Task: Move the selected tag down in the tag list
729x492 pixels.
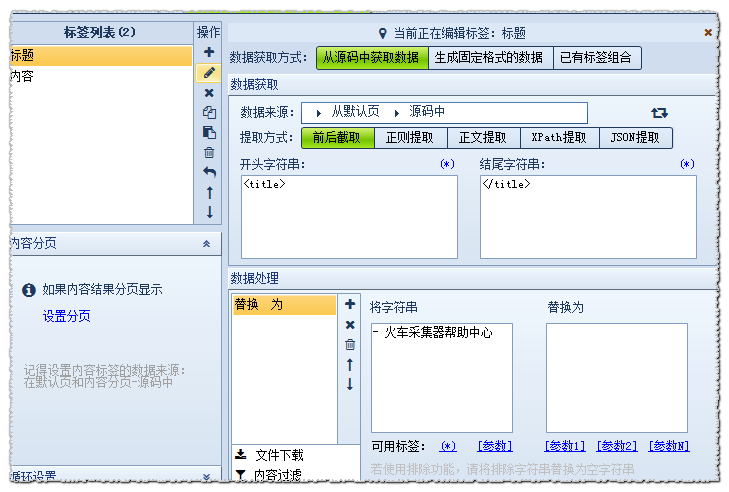Action: pos(209,212)
